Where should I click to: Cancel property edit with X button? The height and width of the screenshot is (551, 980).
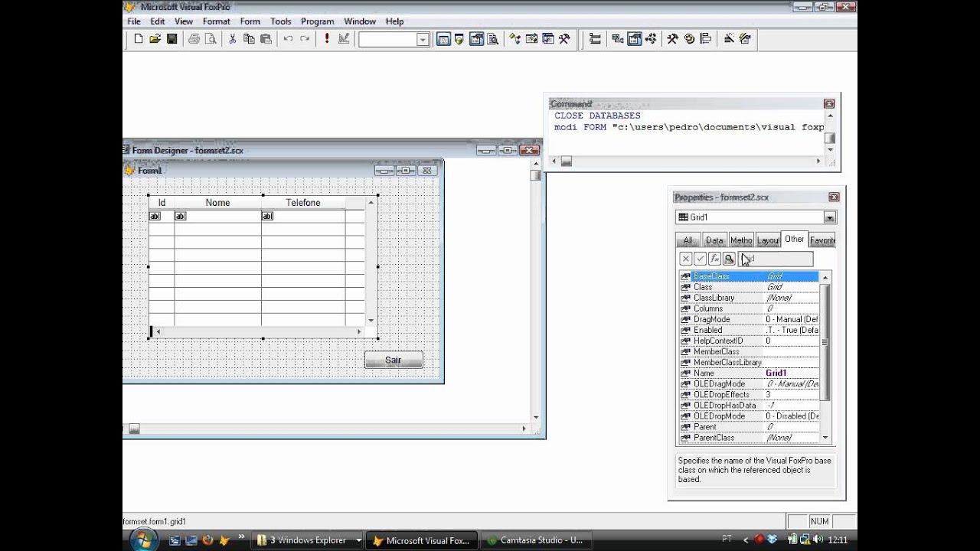(x=686, y=259)
